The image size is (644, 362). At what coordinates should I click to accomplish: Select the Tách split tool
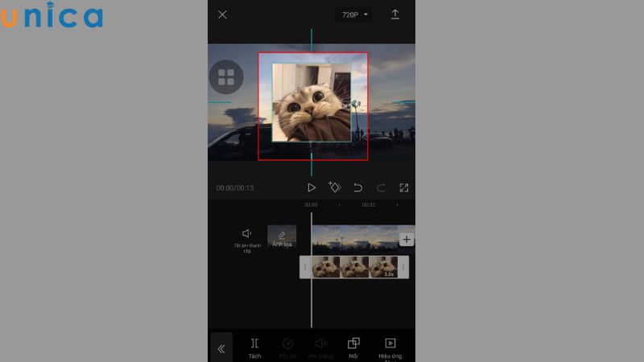254,348
